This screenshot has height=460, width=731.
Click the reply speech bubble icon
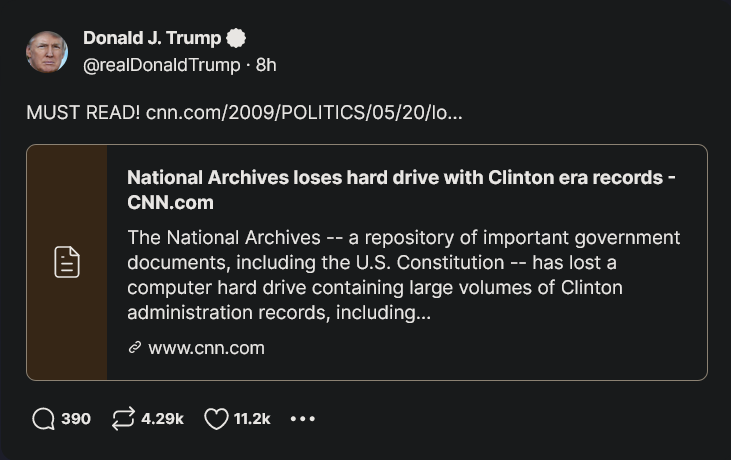[43, 419]
